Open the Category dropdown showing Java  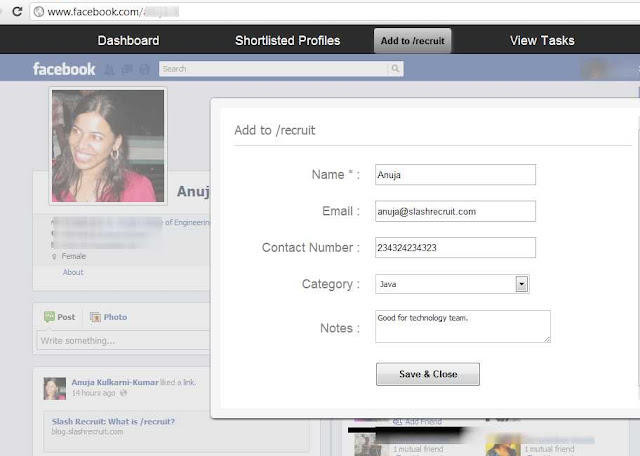click(x=452, y=284)
